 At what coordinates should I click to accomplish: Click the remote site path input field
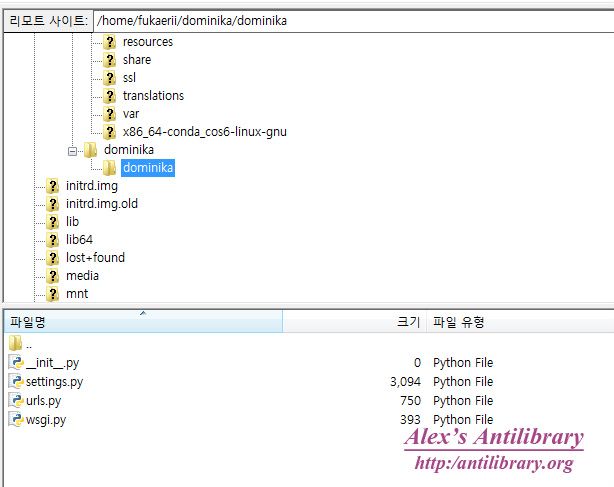coord(354,21)
